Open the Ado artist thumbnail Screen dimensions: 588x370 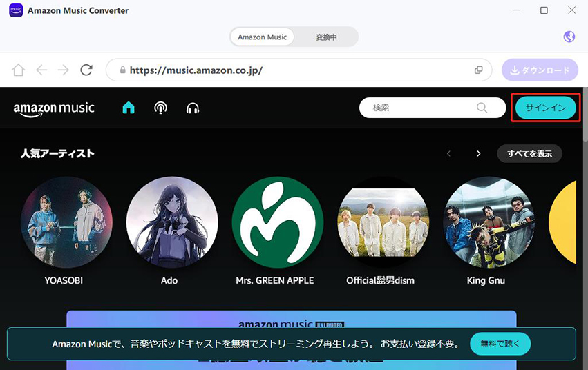172,222
